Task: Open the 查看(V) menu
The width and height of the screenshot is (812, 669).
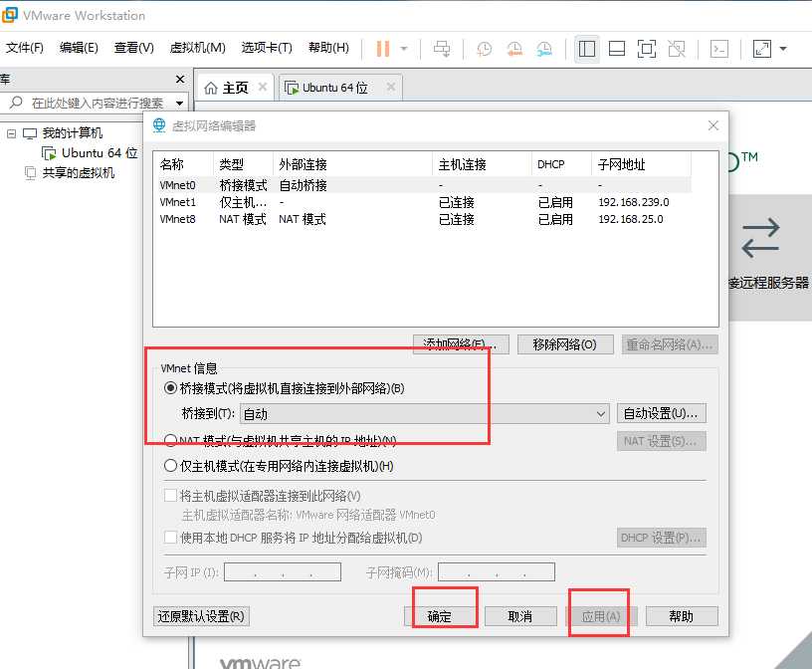Action: coord(134,48)
